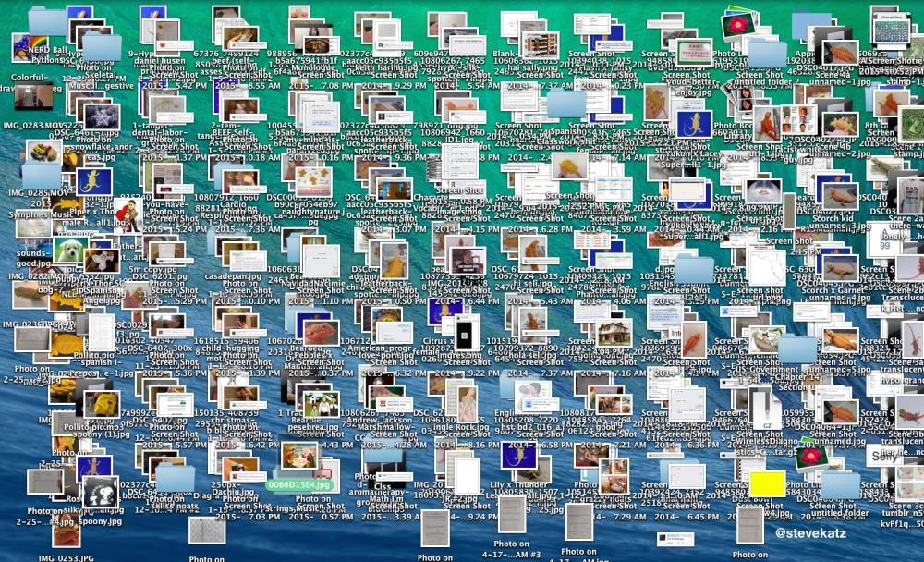Select the NERD Ball Pythons rainbow icon
This screenshot has height=562, width=924.
click(x=30, y=49)
